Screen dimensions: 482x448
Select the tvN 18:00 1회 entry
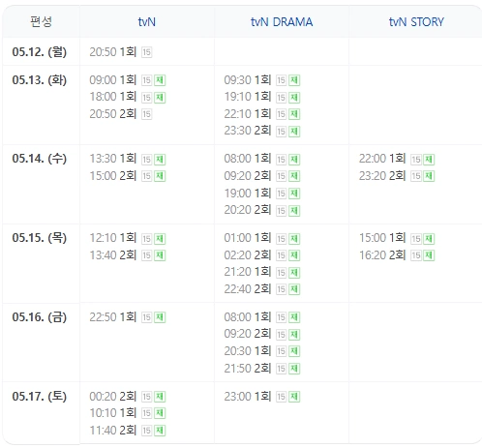pos(128,97)
